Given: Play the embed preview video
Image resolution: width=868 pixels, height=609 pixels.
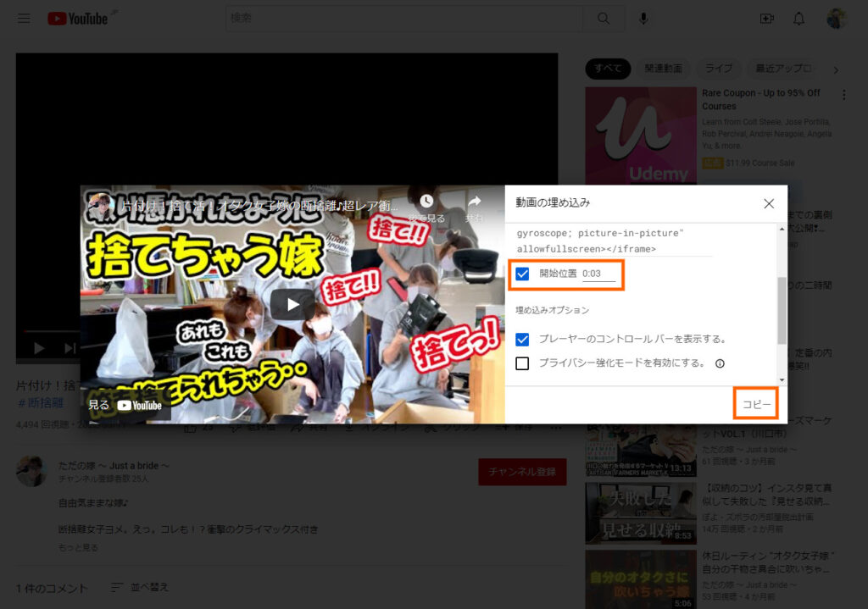Looking at the screenshot, I should click(292, 304).
